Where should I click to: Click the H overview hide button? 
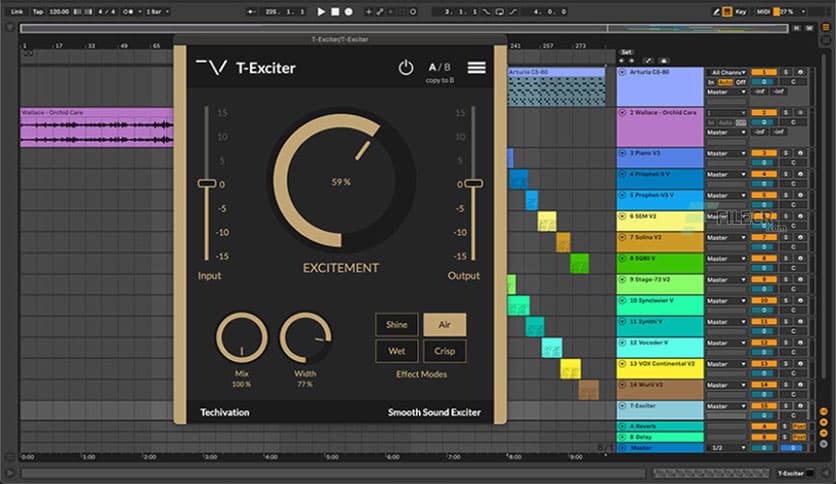797,28
